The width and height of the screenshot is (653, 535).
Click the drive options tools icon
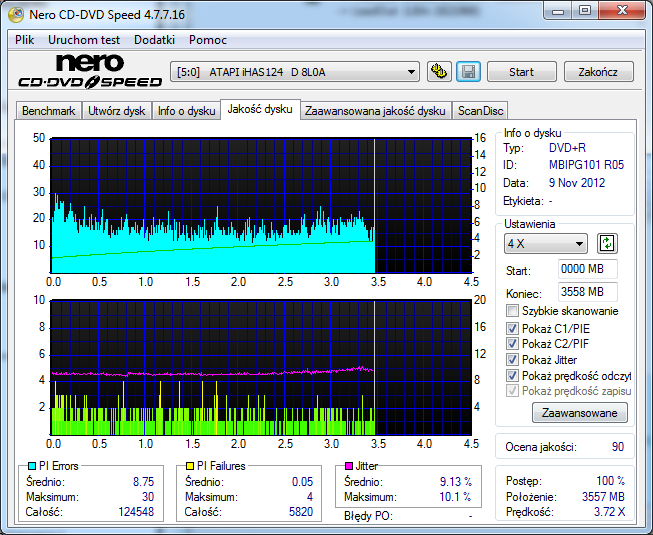tap(439, 72)
